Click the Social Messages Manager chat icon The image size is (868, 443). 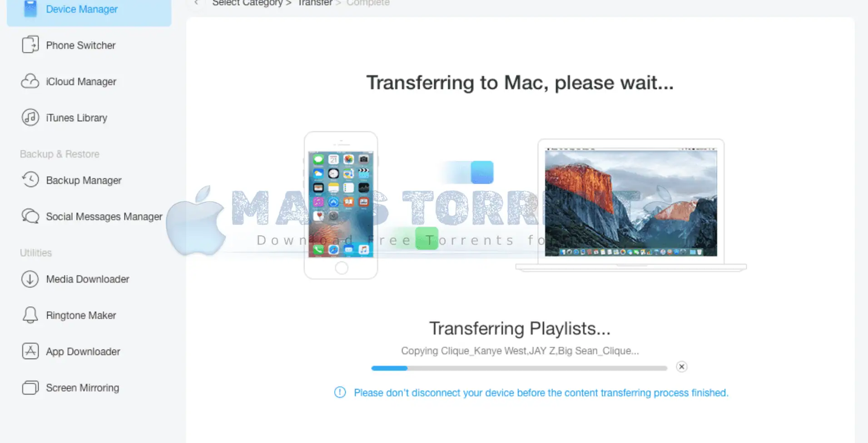coord(30,216)
